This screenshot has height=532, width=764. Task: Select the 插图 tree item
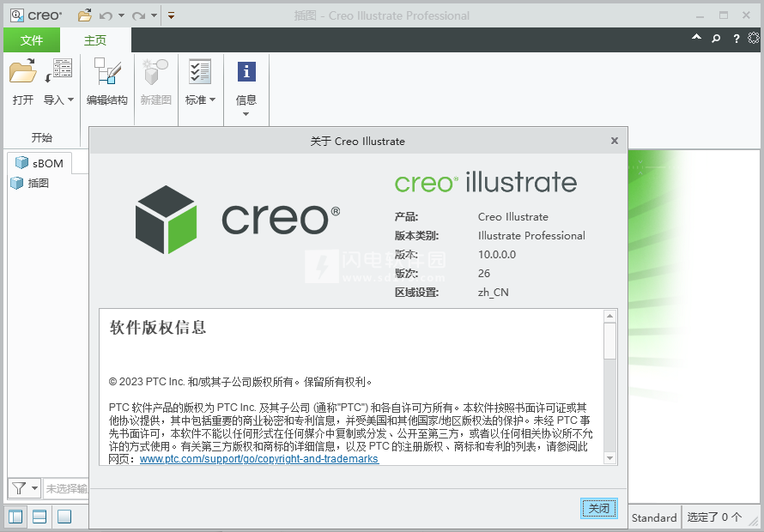(30, 183)
